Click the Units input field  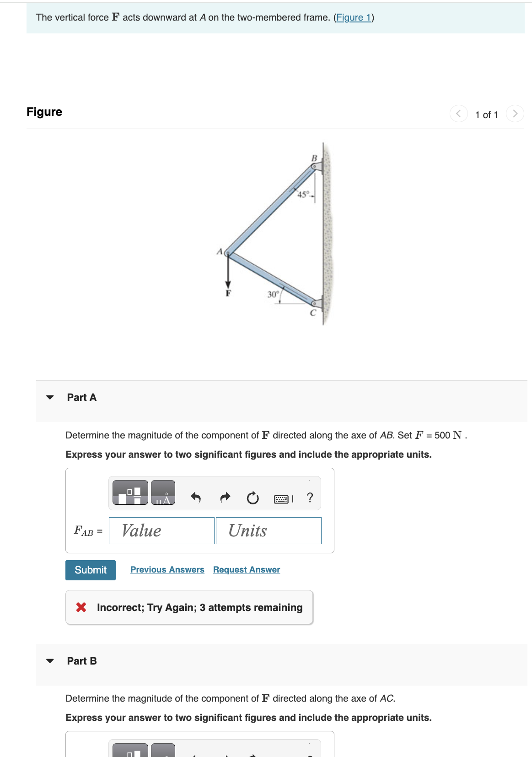pos(268,530)
